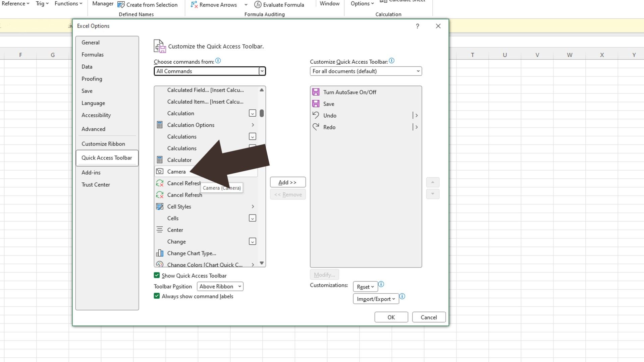Click the Calculator command icon
Image resolution: width=644 pixels, height=362 pixels.
tap(160, 160)
